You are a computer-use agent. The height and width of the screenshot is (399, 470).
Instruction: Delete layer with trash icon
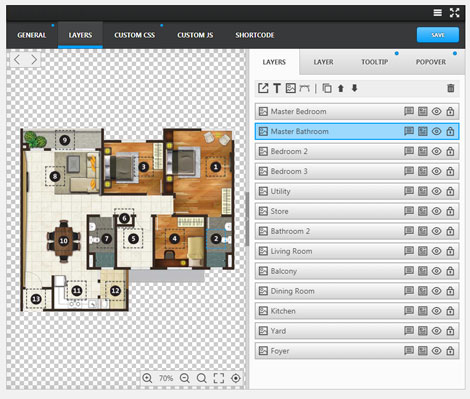point(451,88)
